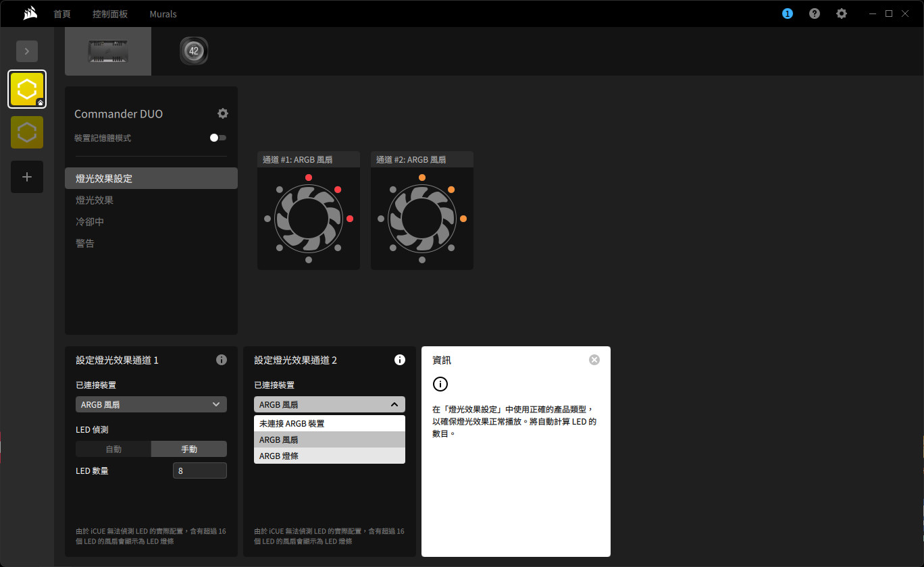The height and width of the screenshot is (567, 924).
Task: Click the LED 數量 input field
Action: click(x=200, y=470)
